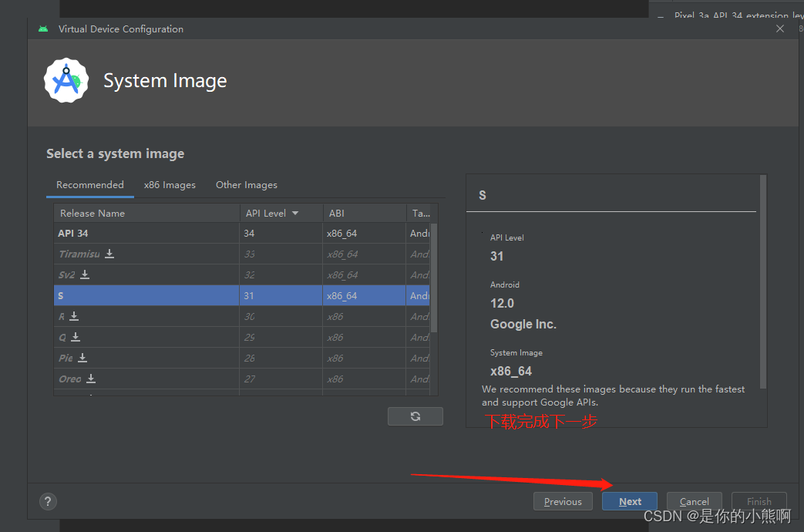Click the ABI column header

click(364, 214)
